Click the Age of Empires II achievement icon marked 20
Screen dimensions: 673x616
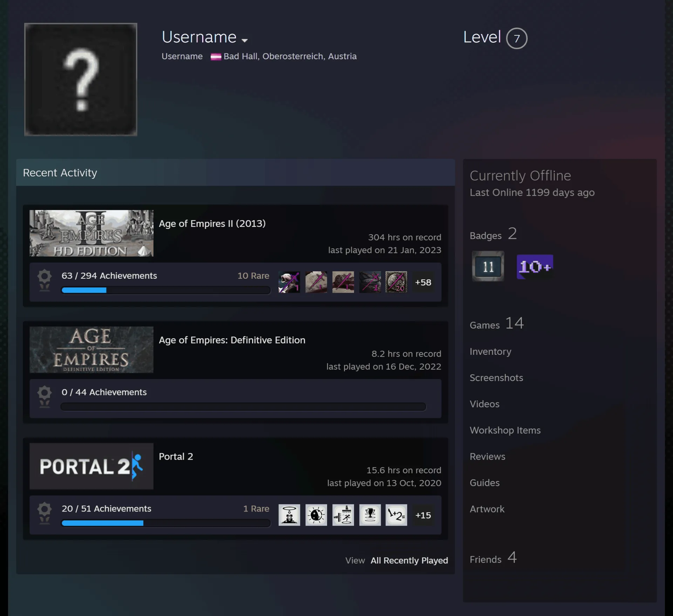396,282
